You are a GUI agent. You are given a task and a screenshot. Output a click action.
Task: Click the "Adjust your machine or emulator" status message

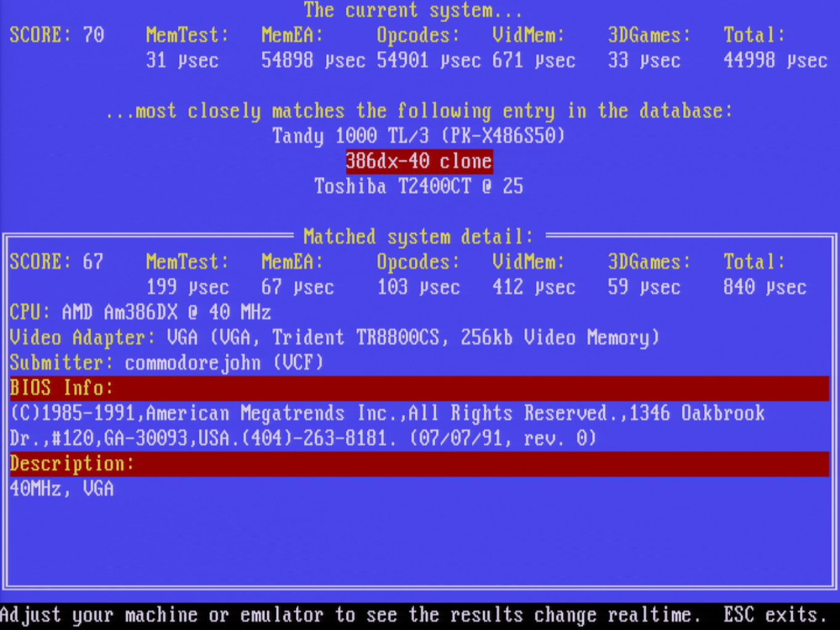(350, 615)
